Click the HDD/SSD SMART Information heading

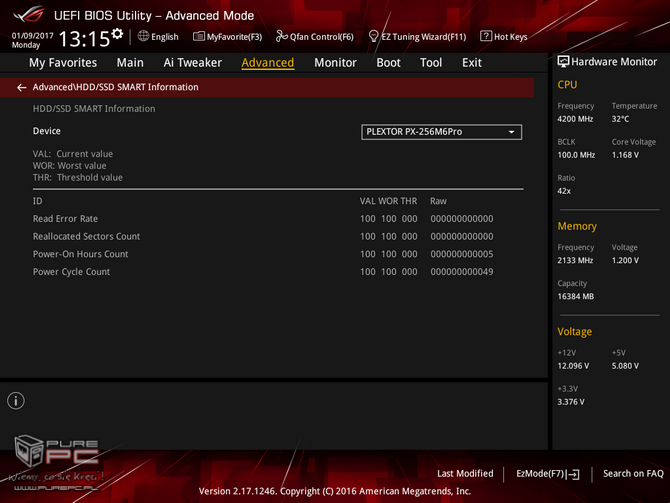point(94,109)
